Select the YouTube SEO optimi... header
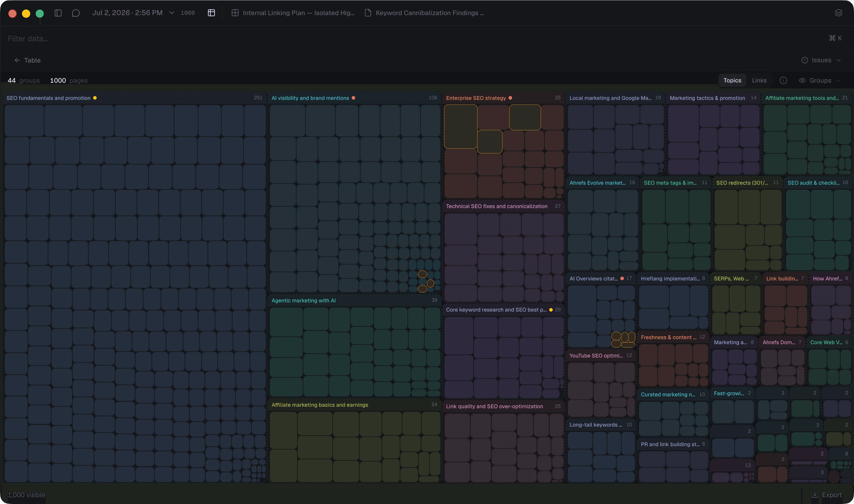 click(x=600, y=355)
